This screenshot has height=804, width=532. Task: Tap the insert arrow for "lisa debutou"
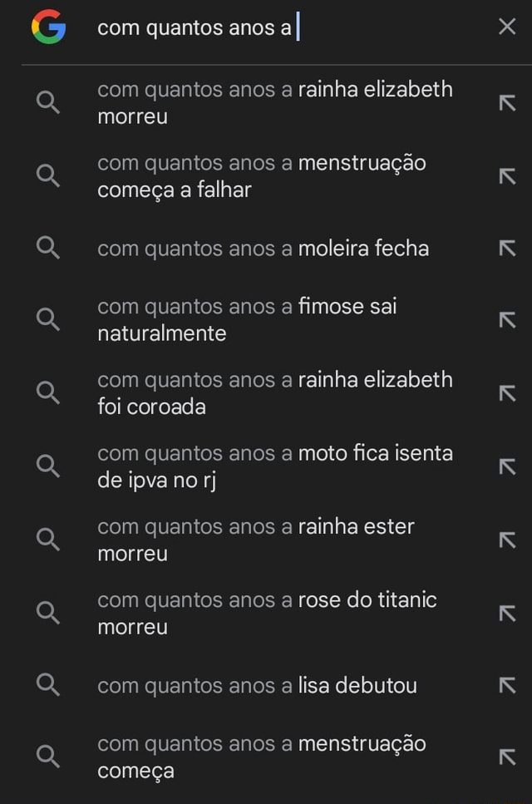tap(509, 685)
